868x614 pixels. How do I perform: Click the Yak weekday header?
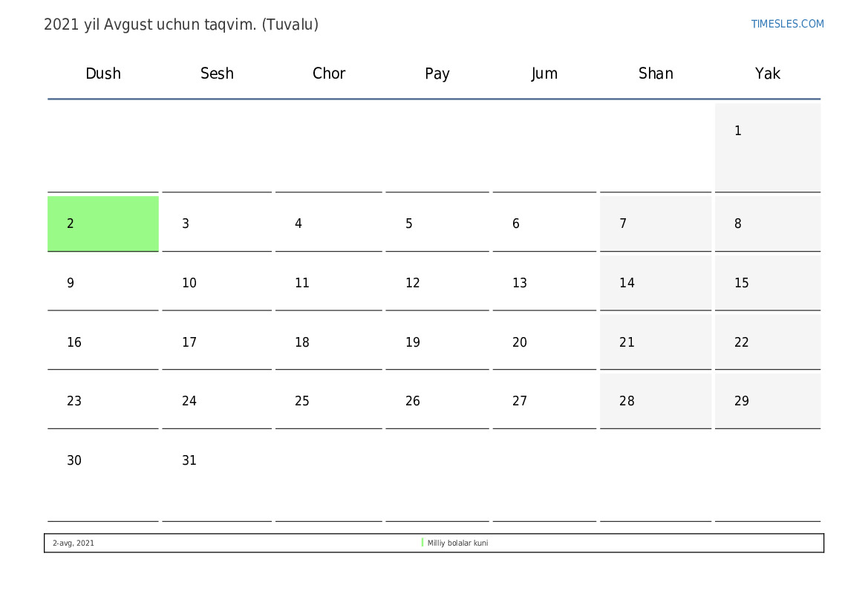[767, 74]
